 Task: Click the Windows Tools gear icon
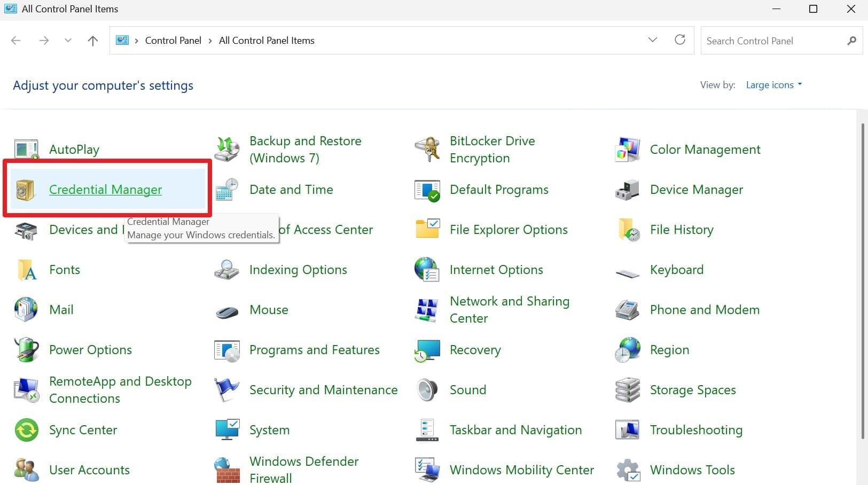point(628,470)
